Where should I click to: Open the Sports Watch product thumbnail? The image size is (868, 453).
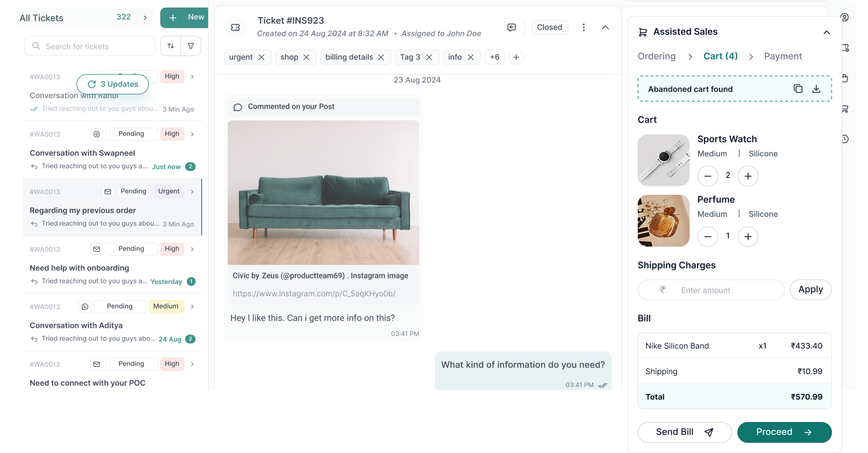pos(664,160)
